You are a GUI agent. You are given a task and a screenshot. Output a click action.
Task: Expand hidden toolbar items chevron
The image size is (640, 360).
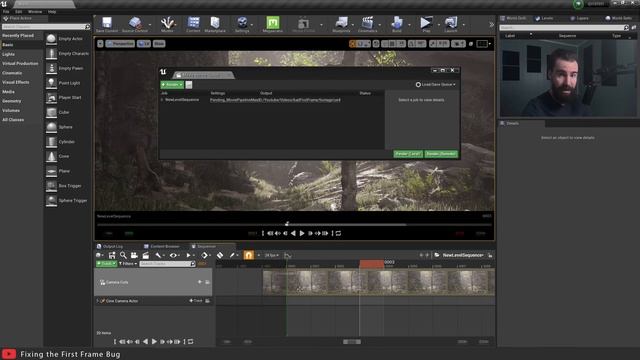pos(491,24)
